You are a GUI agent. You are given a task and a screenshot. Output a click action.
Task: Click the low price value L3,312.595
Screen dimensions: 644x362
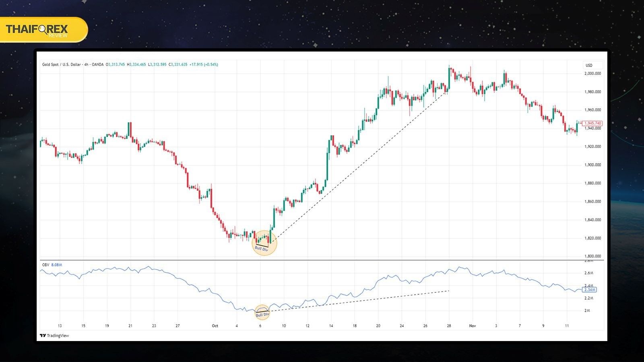pos(157,64)
